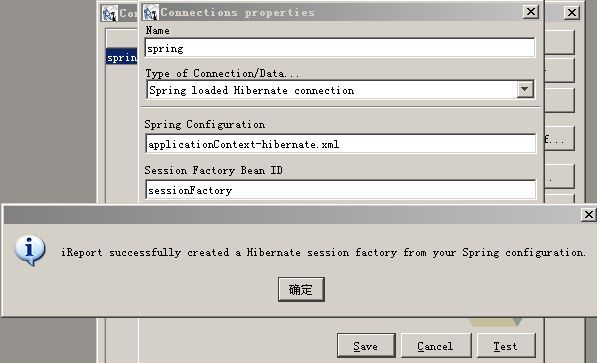This screenshot has width=597, height=363.
Task: Close the iReport success message dialog
Action: click(x=588, y=215)
